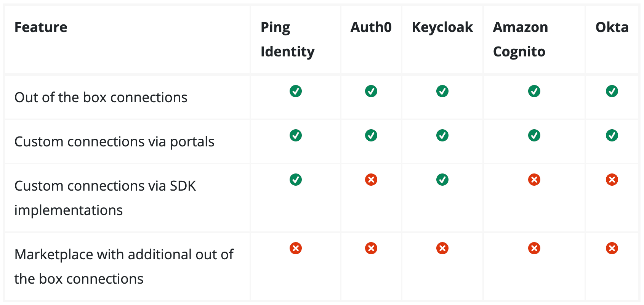
Task: Select the Okta column header
Action: tap(612, 27)
